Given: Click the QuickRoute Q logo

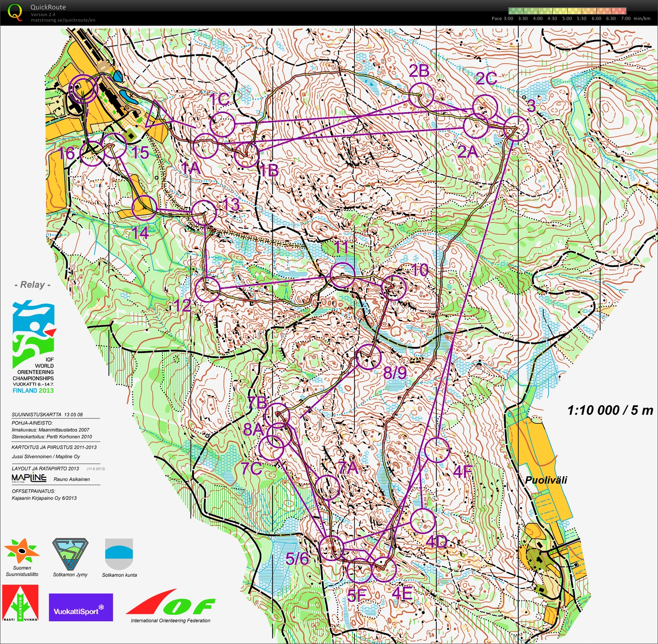Looking at the screenshot, I should coord(15,13).
